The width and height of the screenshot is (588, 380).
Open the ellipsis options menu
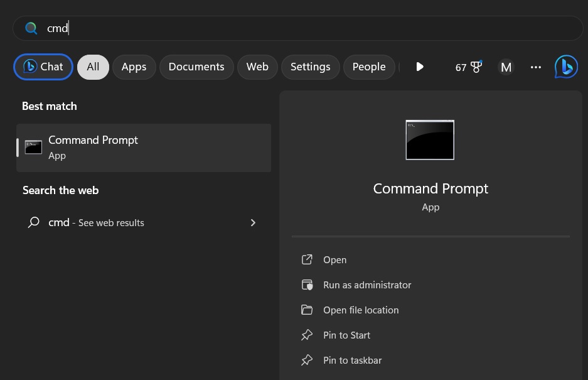click(x=535, y=67)
